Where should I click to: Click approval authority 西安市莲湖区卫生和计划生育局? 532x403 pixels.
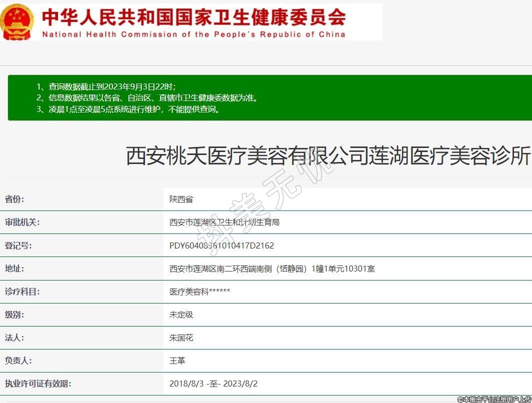[x=224, y=222]
